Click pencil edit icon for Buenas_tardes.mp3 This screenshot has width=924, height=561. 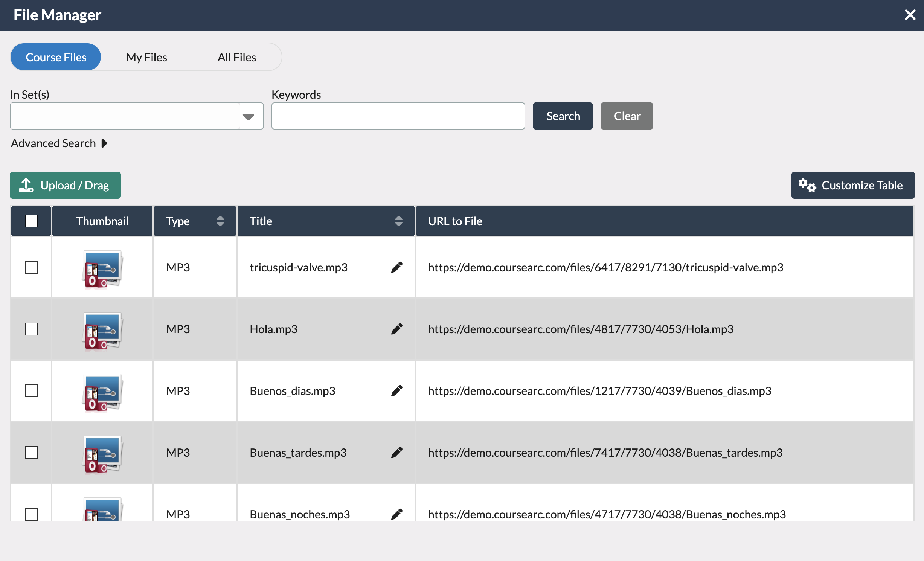(397, 453)
